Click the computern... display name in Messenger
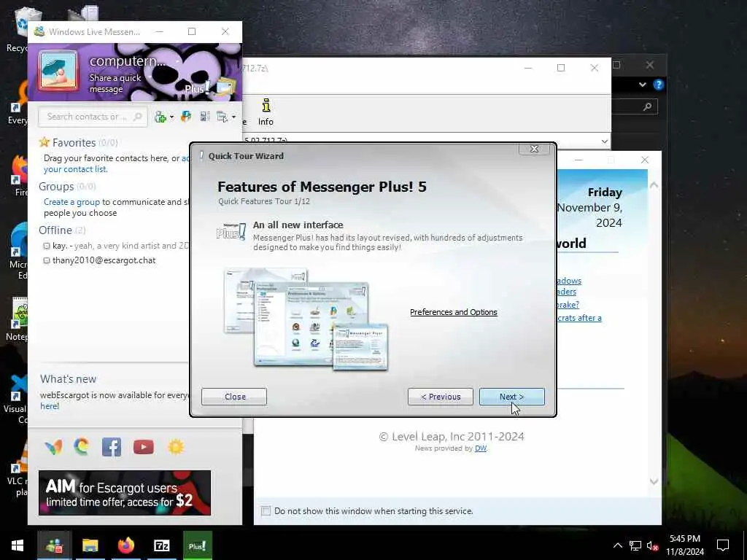 click(127, 61)
